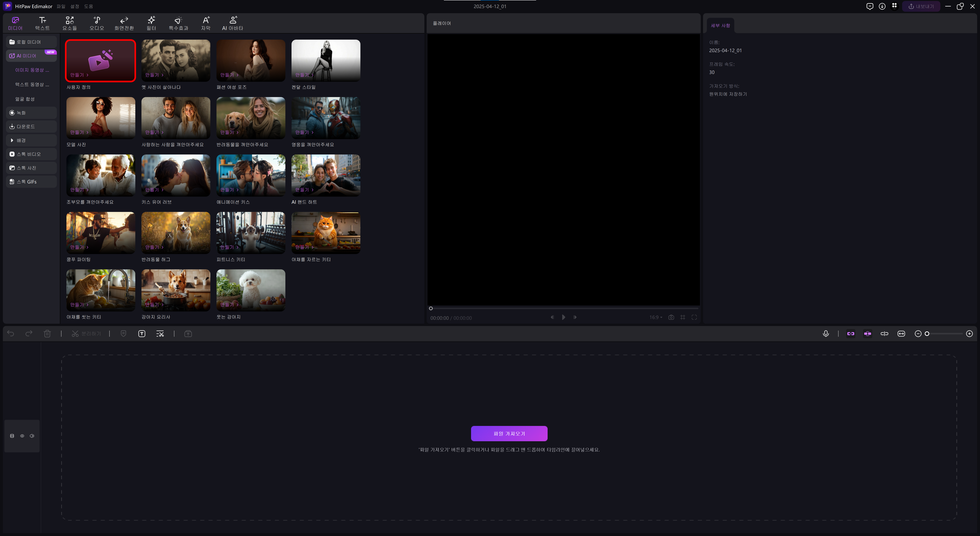
Task: Select the 세부 사항 tab
Action: pos(720,25)
